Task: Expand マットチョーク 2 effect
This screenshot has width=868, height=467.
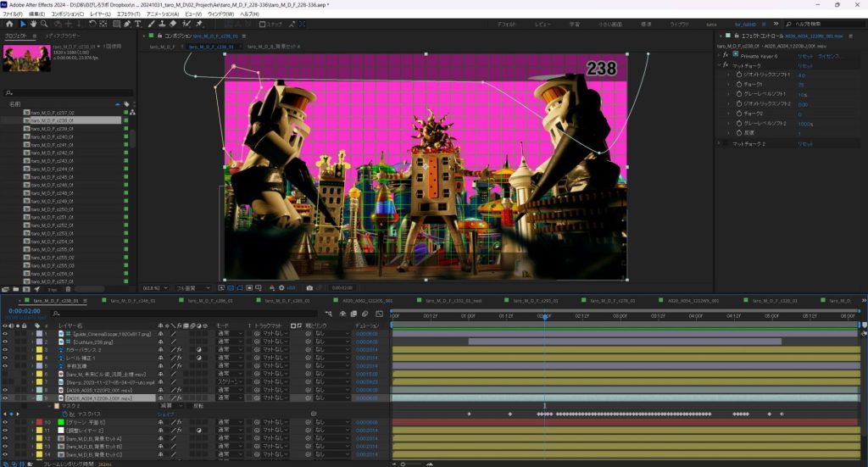Action: pos(719,144)
